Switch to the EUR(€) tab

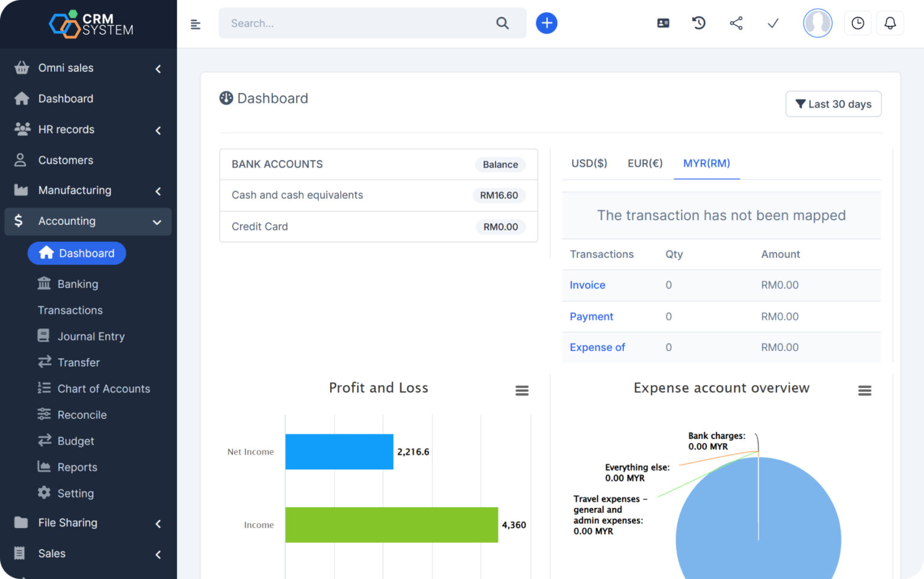[x=645, y=164]
